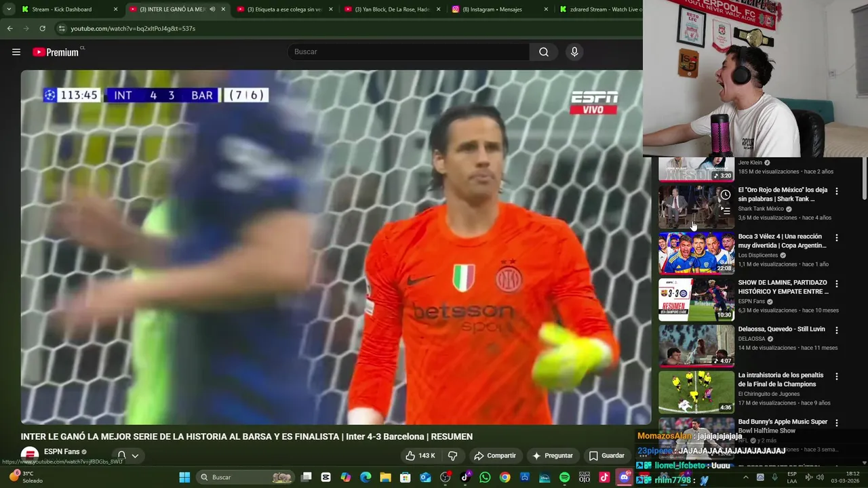The height and width of the screenshot is (488, 868).
Task: Open WhatsApp from the taskbar
Action: click(x=485, y=477)
